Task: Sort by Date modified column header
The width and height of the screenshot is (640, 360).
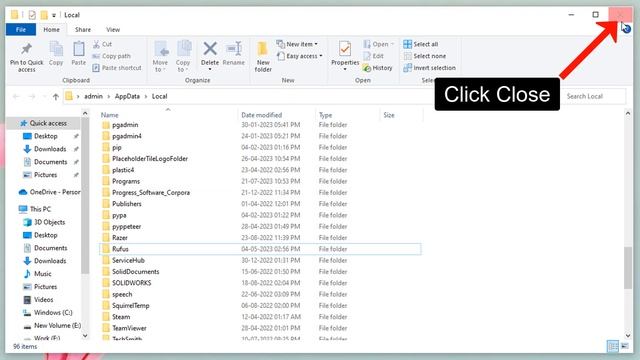Action: click(276, 115)
